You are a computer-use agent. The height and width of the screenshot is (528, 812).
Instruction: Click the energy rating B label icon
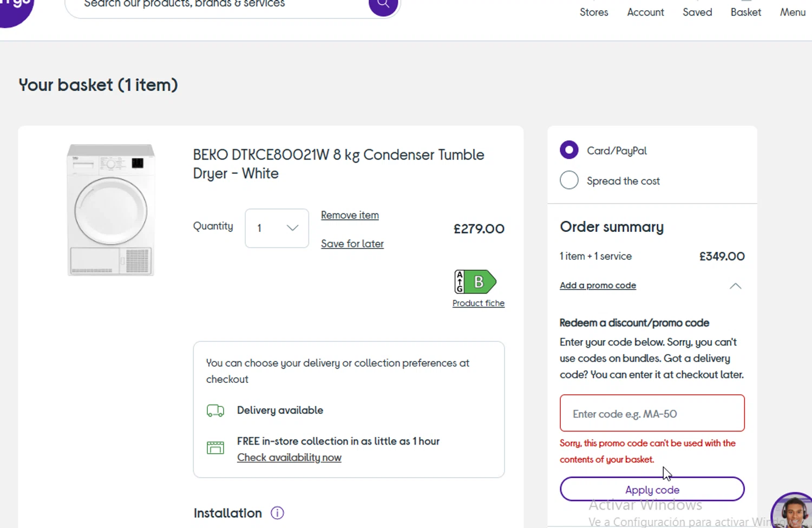pos(475,282)
